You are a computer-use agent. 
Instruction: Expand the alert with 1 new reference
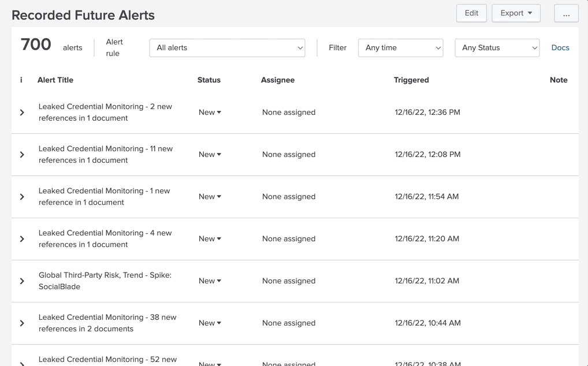[22, 197]
